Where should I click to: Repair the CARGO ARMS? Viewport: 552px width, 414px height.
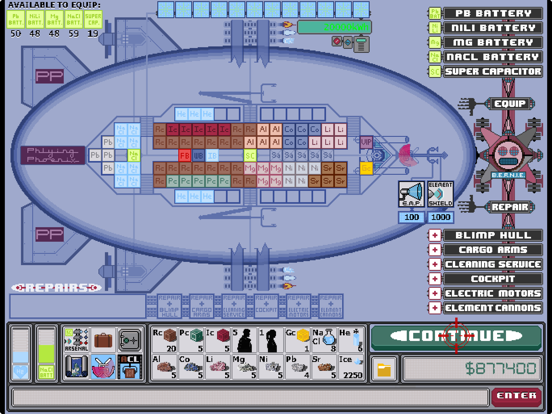click(x=493, y=250)
